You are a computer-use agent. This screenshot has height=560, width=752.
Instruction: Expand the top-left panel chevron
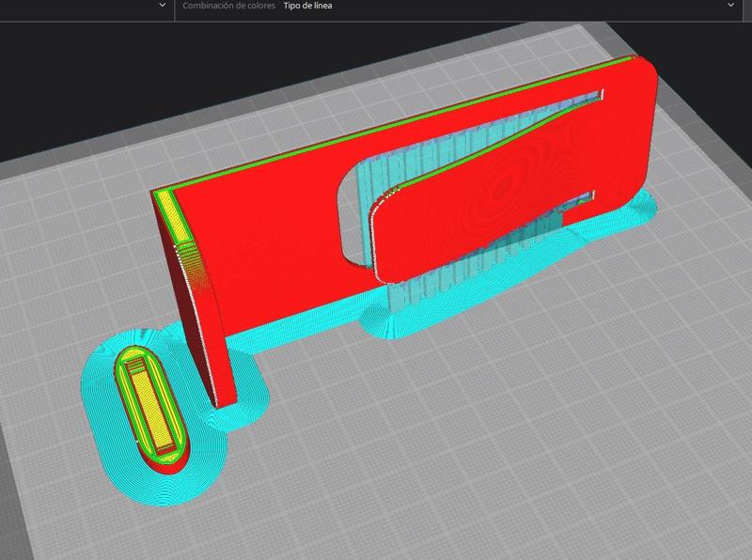coord(162,6)
